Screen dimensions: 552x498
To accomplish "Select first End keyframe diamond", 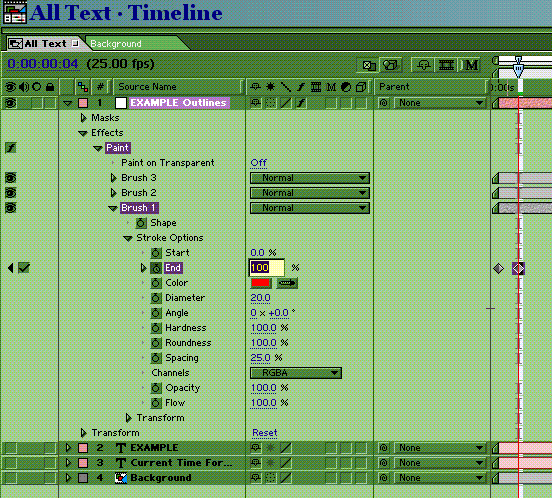I will click(x=498, y=269).
